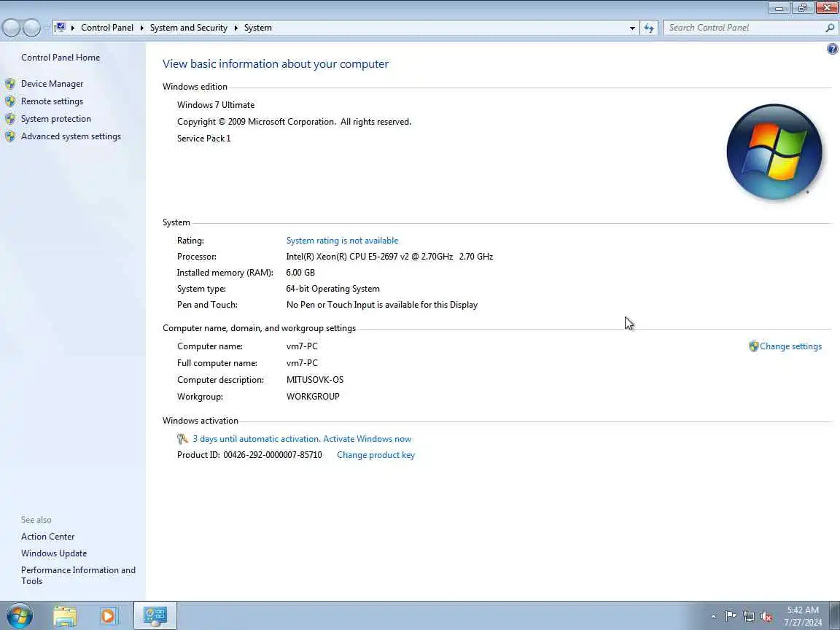The image size is (840, 630).
Task: Open Advanced system settings
Action: coord(71,136)
